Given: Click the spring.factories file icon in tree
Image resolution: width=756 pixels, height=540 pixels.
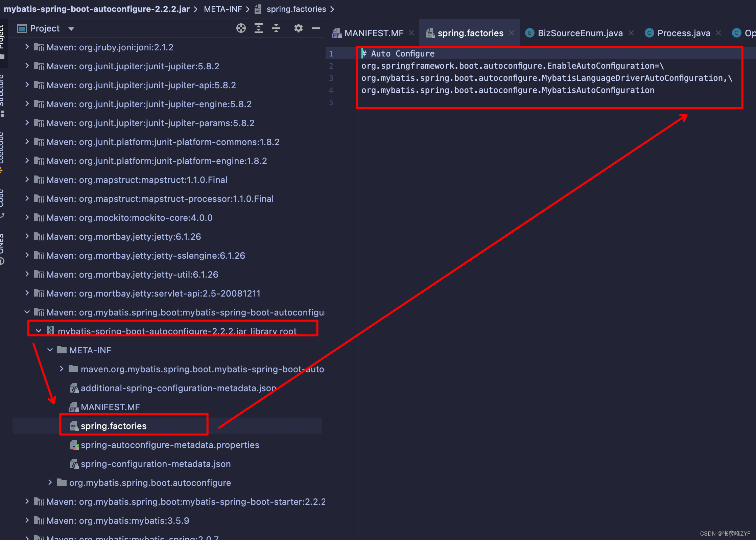Looking at the screenshot, I should [x=74, y=426].
